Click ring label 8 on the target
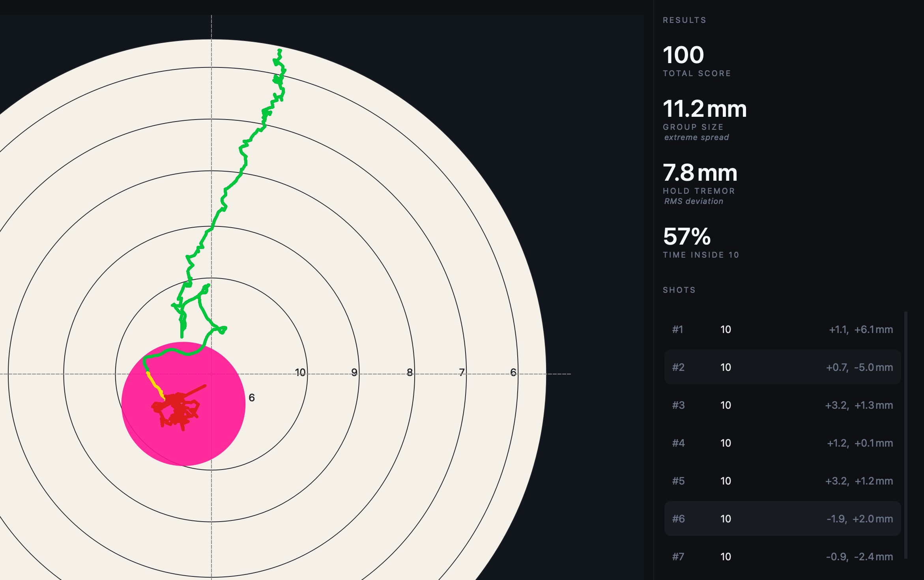The image size is (924, 580). pyautogui.click(x=410, y=372)
